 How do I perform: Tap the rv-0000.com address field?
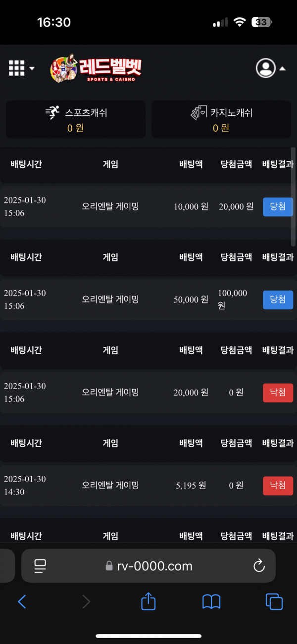click(148, 566)
